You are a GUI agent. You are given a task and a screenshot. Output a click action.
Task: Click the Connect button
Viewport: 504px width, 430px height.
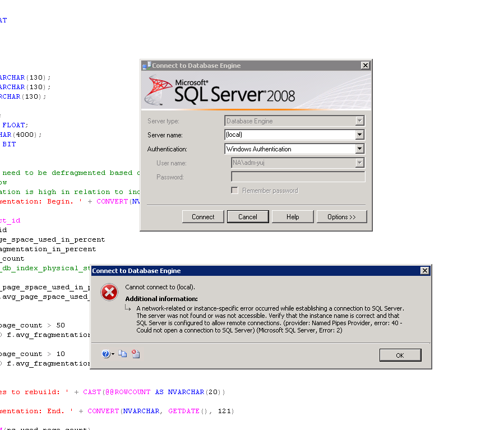[203, 216]
